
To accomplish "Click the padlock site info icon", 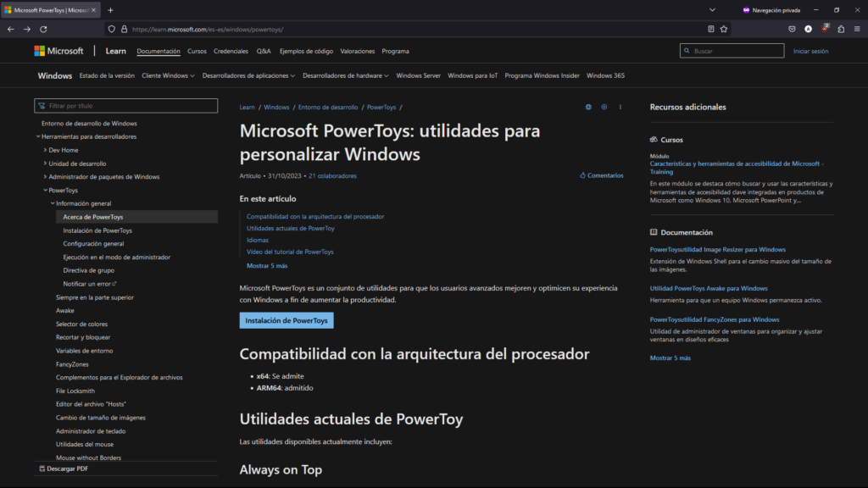I will (124, 30).
